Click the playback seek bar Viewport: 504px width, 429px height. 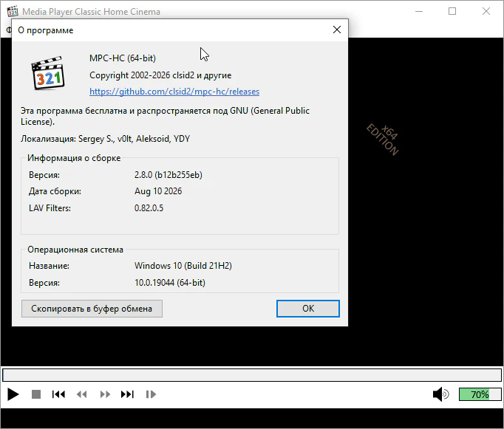(252, 375)
